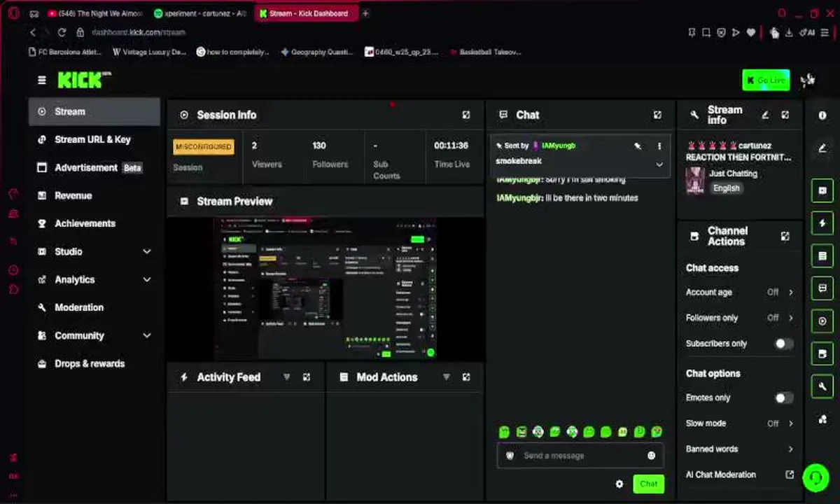
Task: Go to Revenue page
Action: [x=94, y=195]
